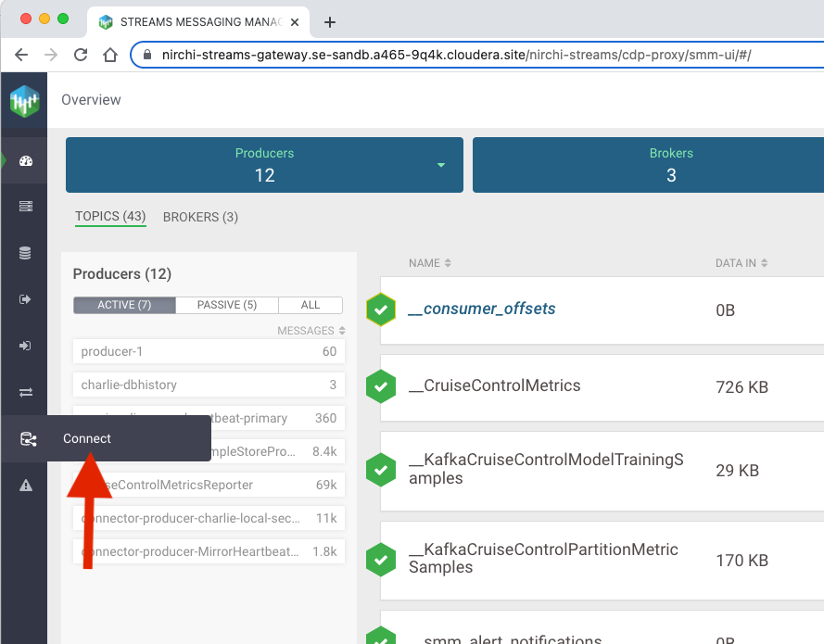Click the 726 KB data-in value

742,387
